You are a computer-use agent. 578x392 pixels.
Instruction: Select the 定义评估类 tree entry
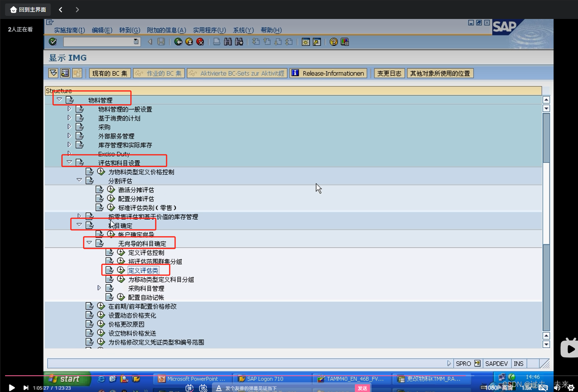click(143, 270)
